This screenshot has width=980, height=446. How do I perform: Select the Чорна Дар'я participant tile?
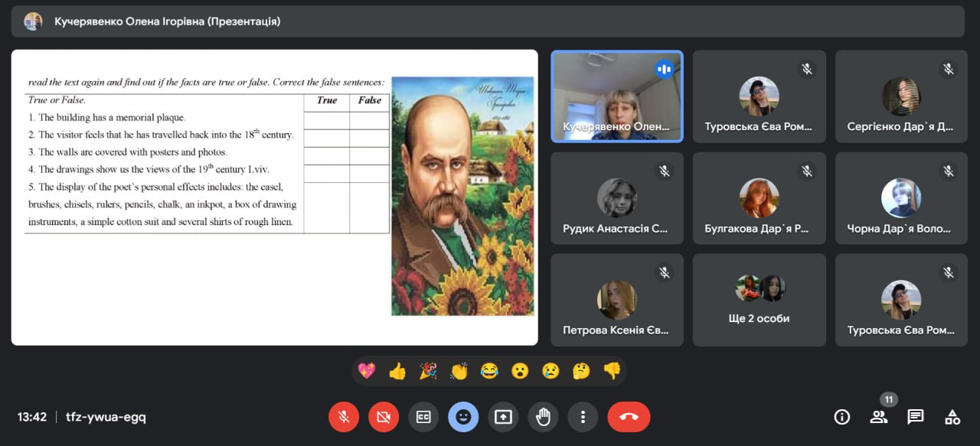coord(902,198)
